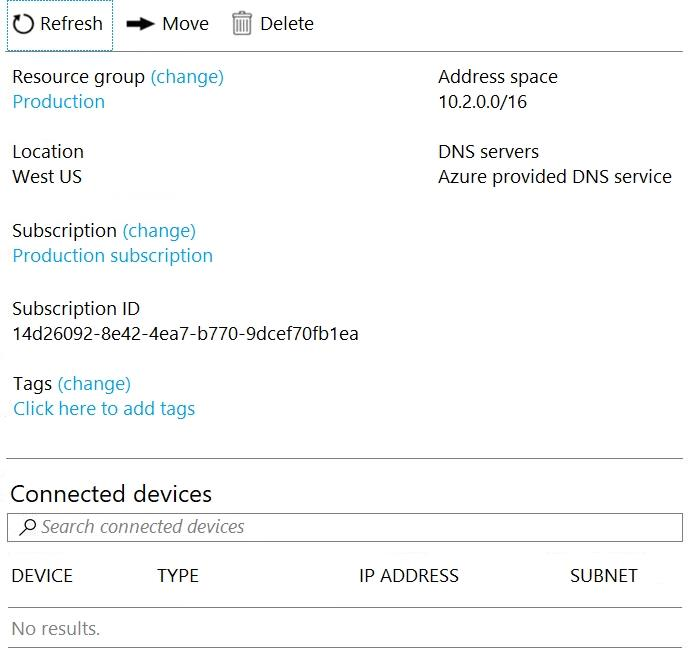Click the change link beside Tags
The image size is (688, 652).
(x=94, y=384)
